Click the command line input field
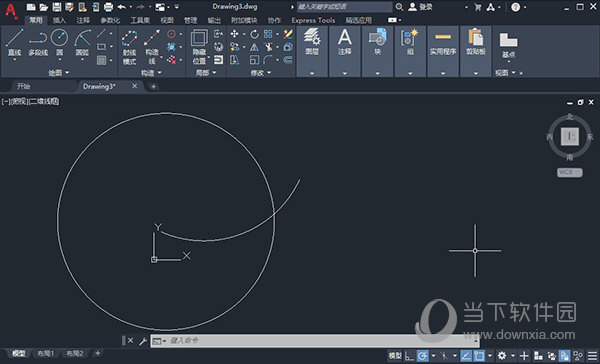Image resolution: width=600 pixels, height=364 pixels. (x=315, y=341)
